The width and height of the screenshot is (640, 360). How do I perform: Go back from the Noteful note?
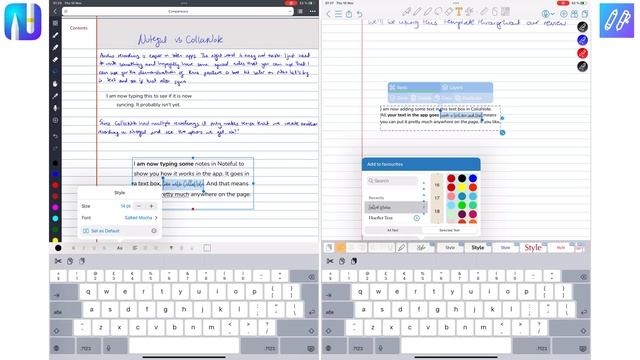[55, 11]
